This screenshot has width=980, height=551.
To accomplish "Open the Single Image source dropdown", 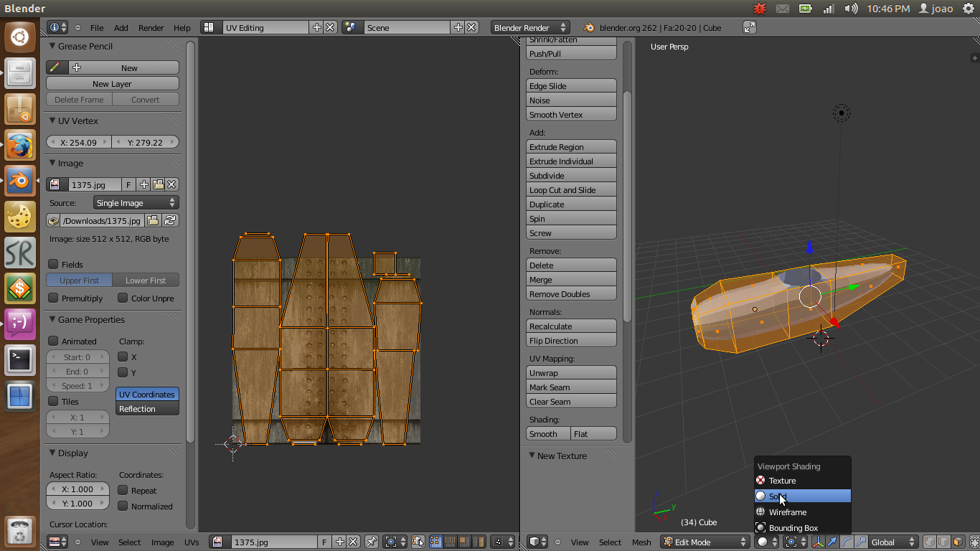I will coord(136,202).
